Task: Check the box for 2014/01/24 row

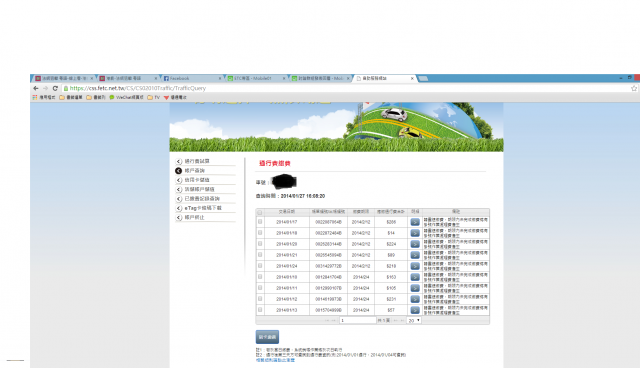Action: click(x=260, y=266)
